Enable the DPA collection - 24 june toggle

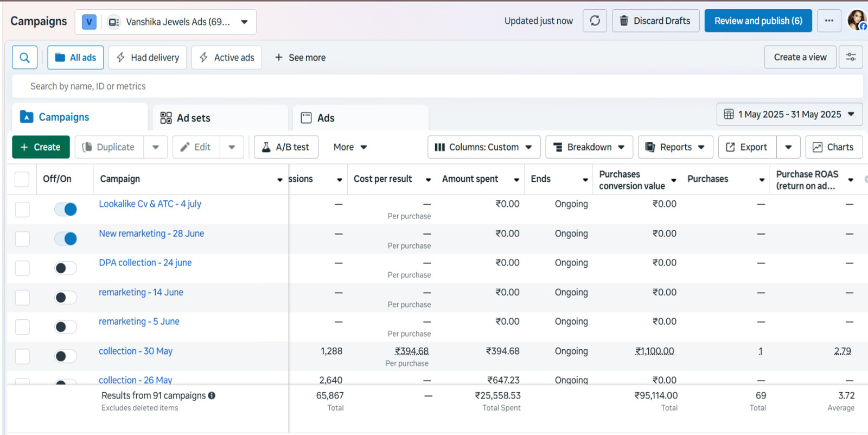pos(66,268)
